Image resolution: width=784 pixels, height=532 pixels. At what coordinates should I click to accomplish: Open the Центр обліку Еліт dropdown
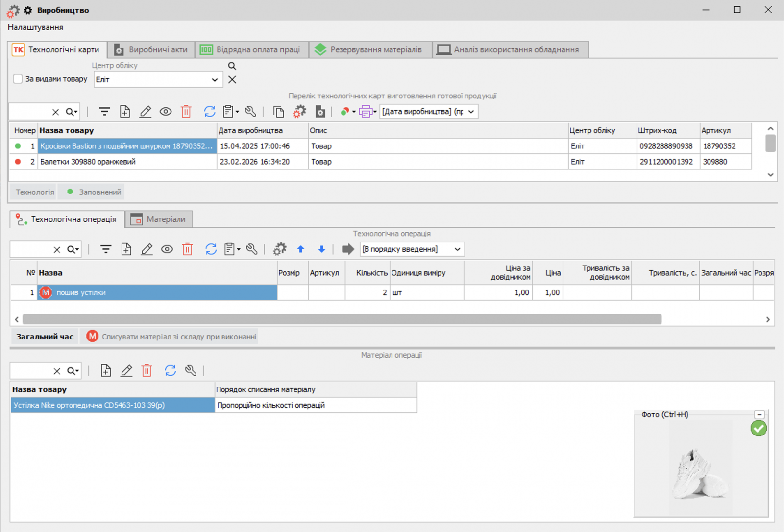pyautogui.click(x=214, y=80)
